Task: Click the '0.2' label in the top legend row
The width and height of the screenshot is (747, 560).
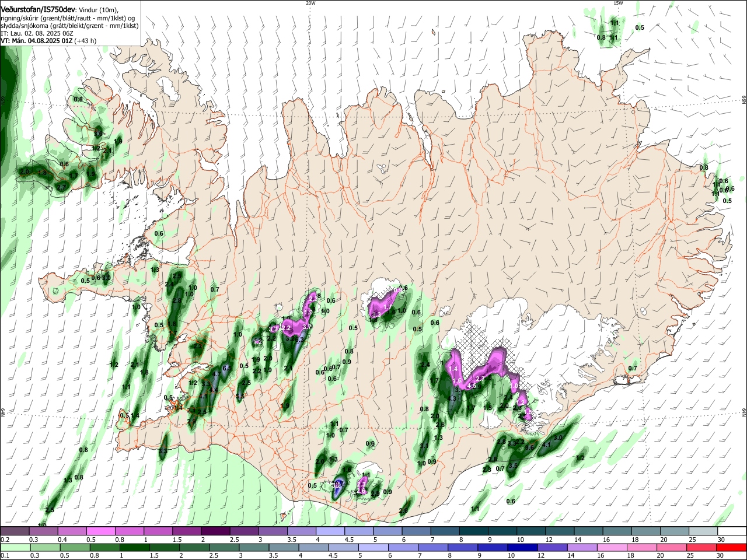Action: (5, 540)
